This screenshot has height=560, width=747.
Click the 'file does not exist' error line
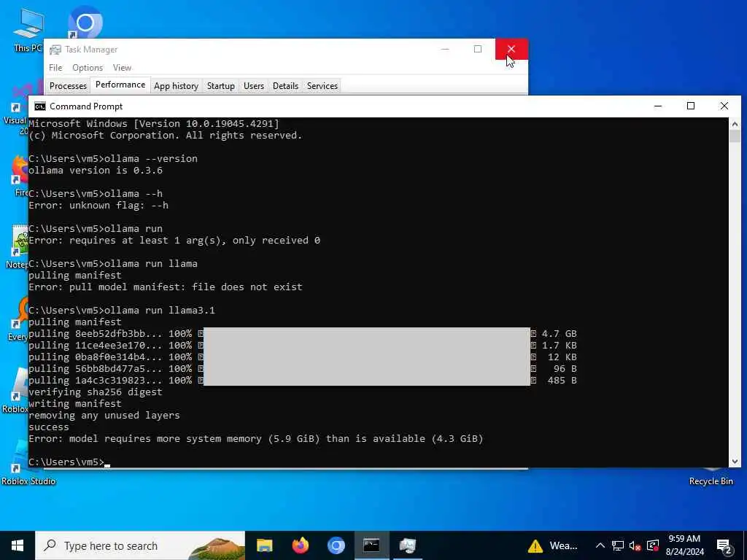pyautogui.click(x=166, y=287)
